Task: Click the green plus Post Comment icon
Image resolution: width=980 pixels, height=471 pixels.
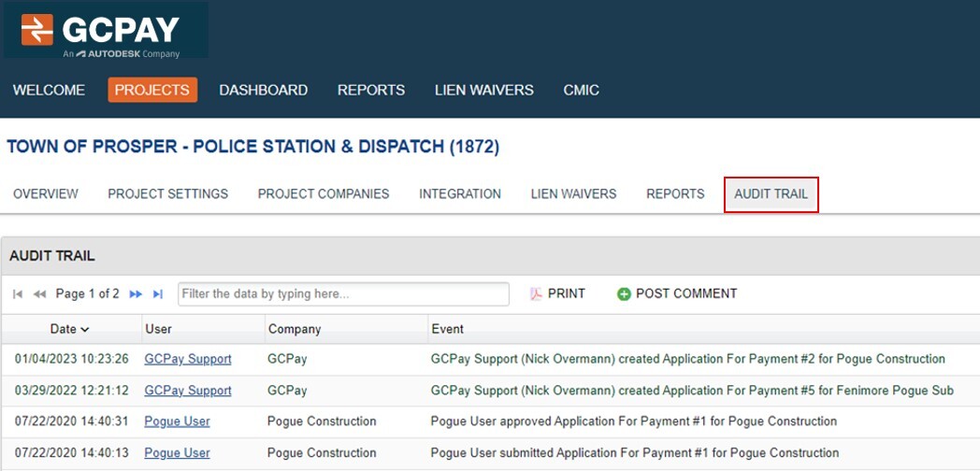Action: pos(624,294)
